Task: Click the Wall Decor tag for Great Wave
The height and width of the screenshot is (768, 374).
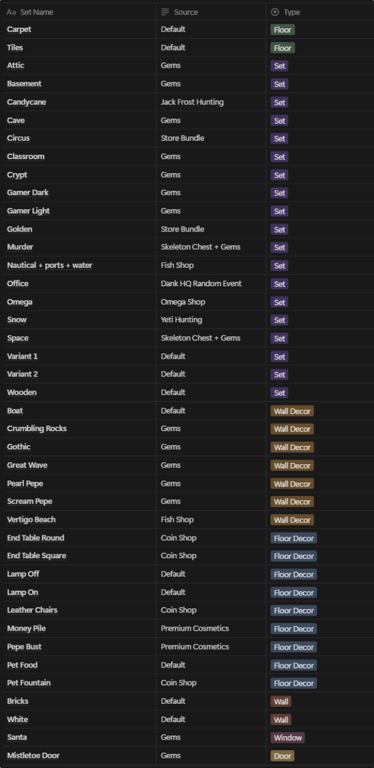Action: [292, 465]
